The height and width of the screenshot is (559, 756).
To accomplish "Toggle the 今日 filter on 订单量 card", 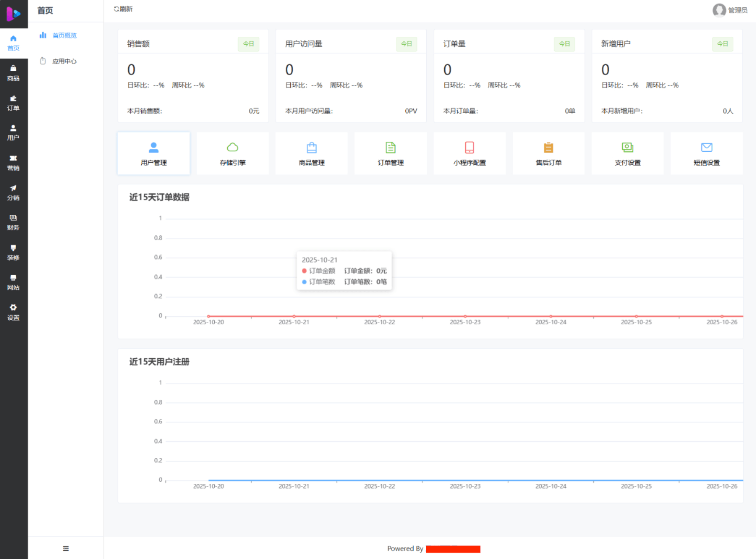I will (x=564, y=44).
